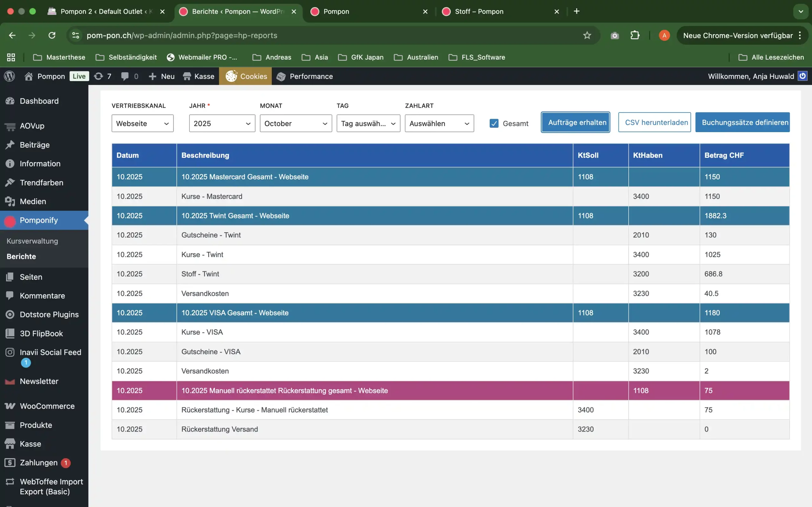The height and width of the screenshot is (507, 812).
Task: Click Aufträge erhalten button
Action: [575, 122]
